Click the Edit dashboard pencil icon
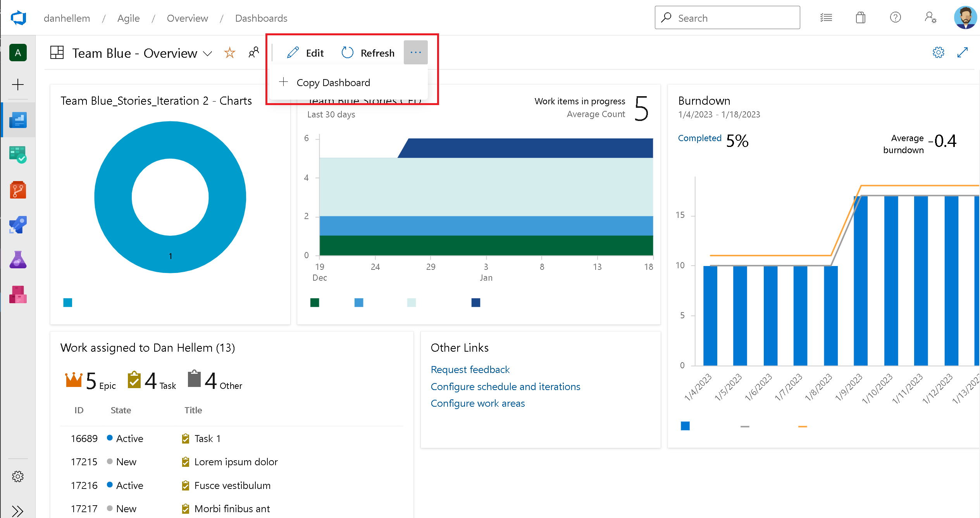The width and height of the screenshot is (980, 518). point(293,53)
